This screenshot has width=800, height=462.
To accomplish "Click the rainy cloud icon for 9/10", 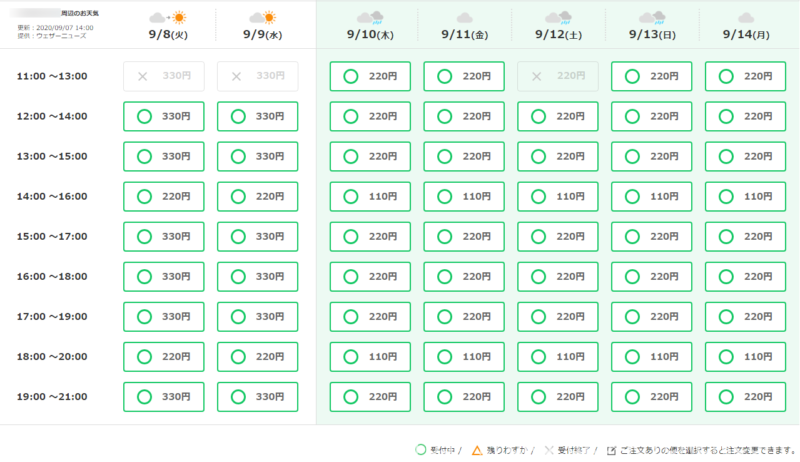I will pos(369,18).
